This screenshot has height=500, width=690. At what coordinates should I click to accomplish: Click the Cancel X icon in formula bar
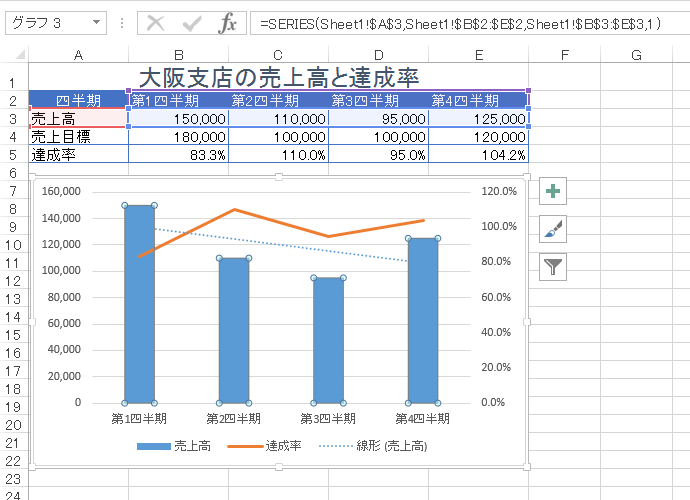pos(155,23)
